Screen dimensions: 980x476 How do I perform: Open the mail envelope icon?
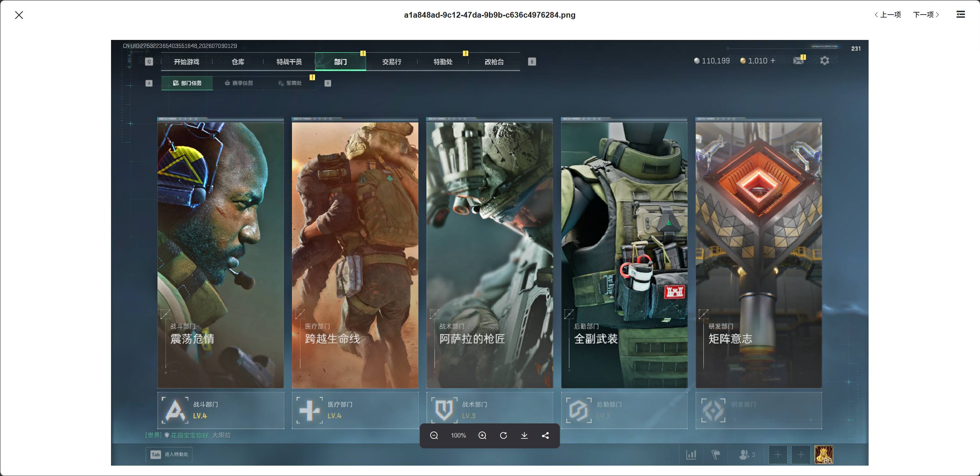click(x=798, y=61)
